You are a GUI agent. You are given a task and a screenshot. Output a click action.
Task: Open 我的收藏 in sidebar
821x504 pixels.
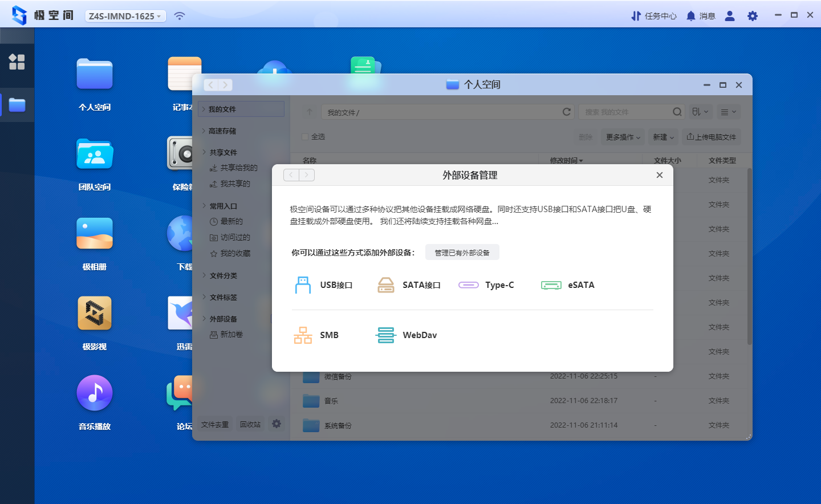tap(230, 253)
